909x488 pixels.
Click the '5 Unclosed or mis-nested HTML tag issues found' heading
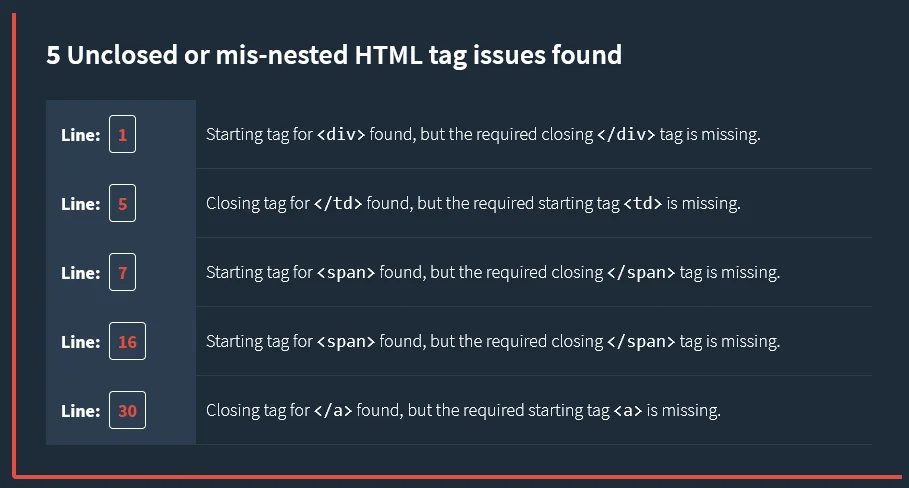point(334,55)
